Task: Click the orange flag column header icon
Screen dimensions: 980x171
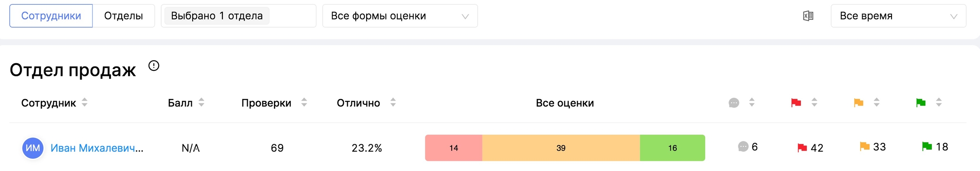Action: point(858,103)
